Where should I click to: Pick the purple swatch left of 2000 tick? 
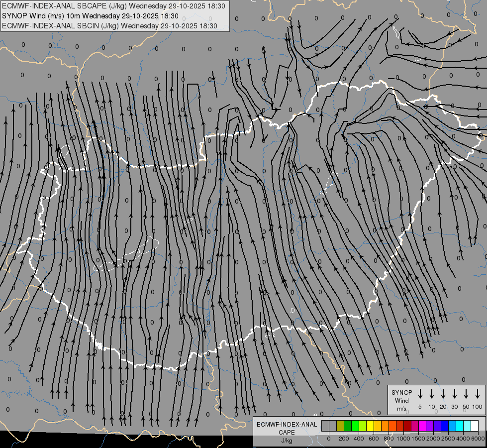[430, 426]
